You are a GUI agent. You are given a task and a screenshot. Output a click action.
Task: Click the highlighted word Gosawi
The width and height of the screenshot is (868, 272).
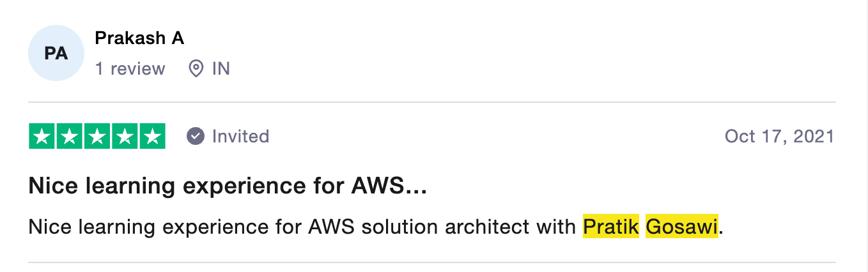682,227
